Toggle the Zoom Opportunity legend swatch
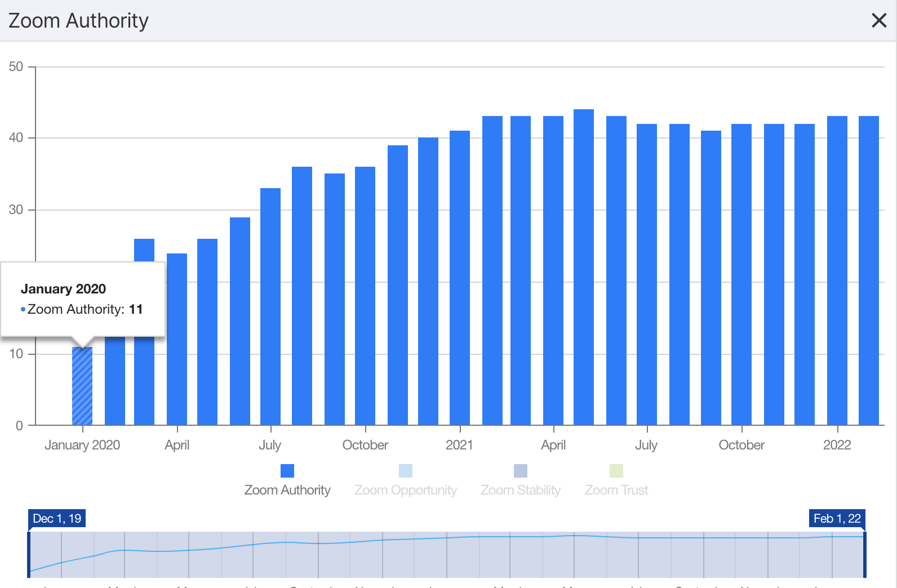 point(406,471)
